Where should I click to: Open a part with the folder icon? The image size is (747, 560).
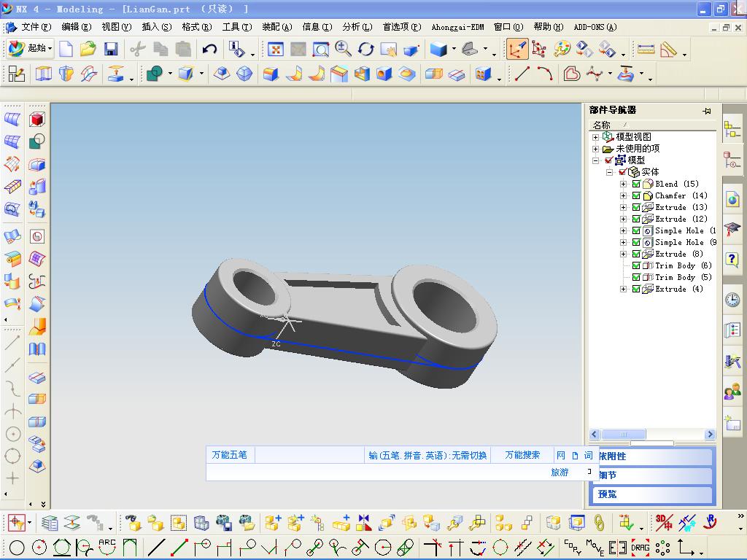[88, 49]
